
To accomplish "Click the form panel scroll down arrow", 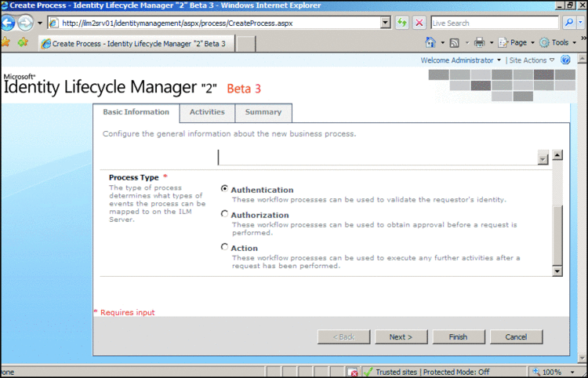I will (557, 271).
